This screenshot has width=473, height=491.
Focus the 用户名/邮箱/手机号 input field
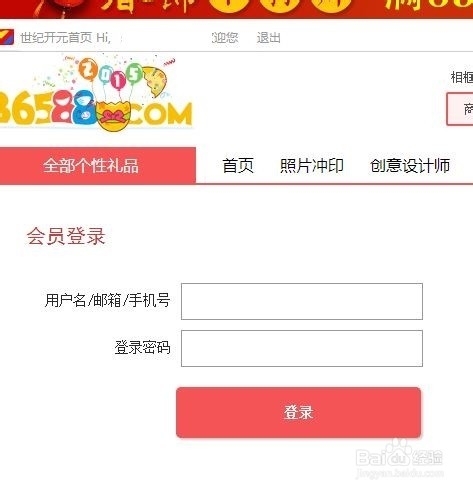tap(302, 301)
